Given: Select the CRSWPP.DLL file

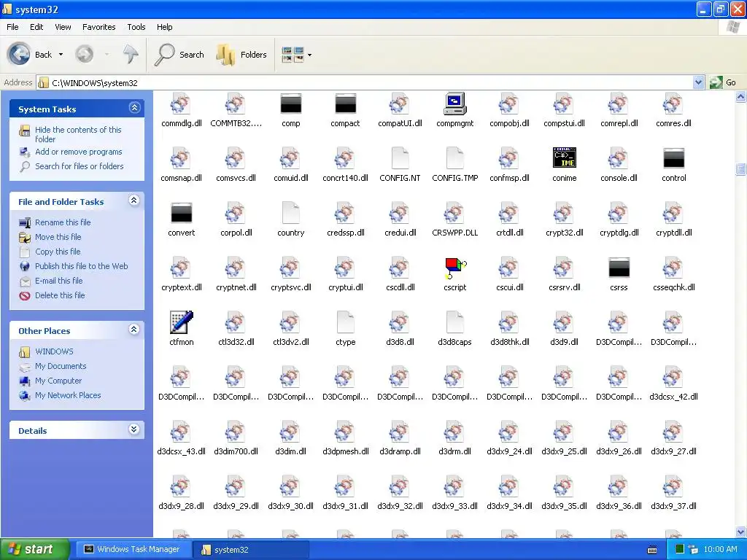Looking at the screenshot, I should pyautogui.click(x=455, y=220).
